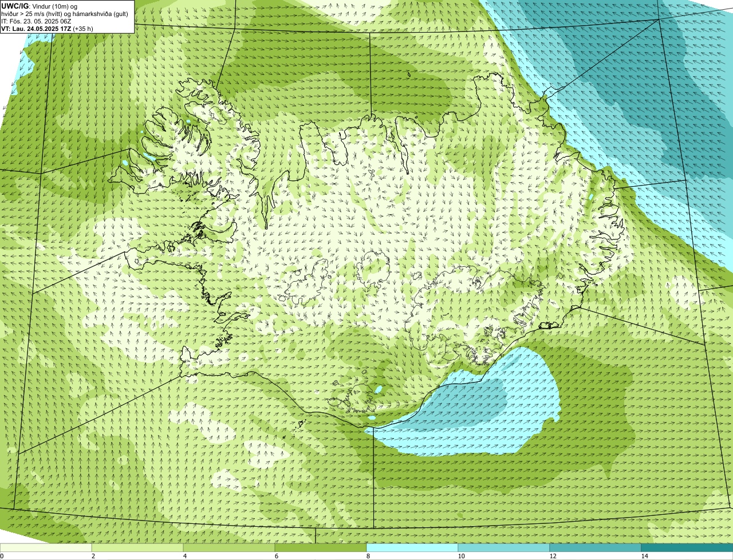Click the legend scale label '2'
Screen dimensions: 733x560
click(x=93, y=556)
